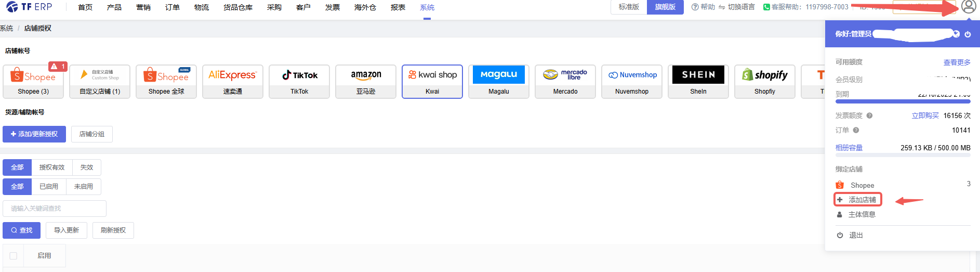980x272 pixels.
Task: Click the switch-language arrows icon (切换语言)
Action: pyautogui.click(x=722, y=7)
